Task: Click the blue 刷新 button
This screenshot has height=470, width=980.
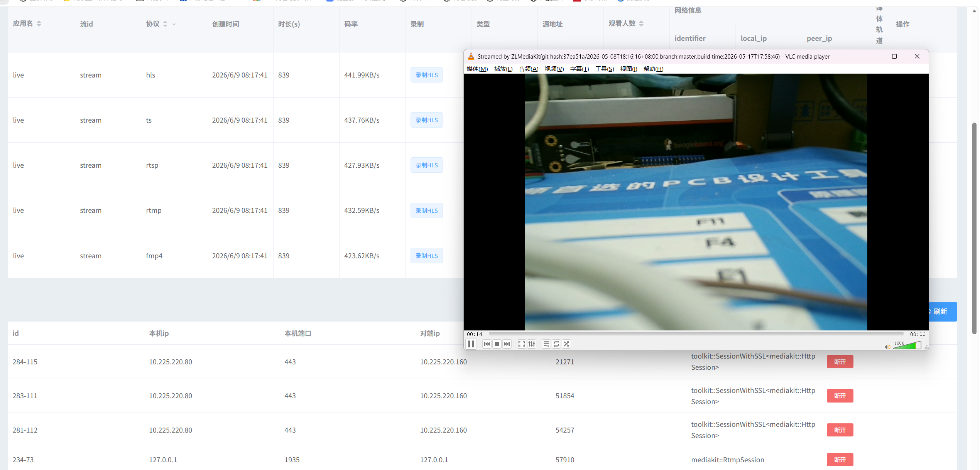Action: (x=943, y=312)
